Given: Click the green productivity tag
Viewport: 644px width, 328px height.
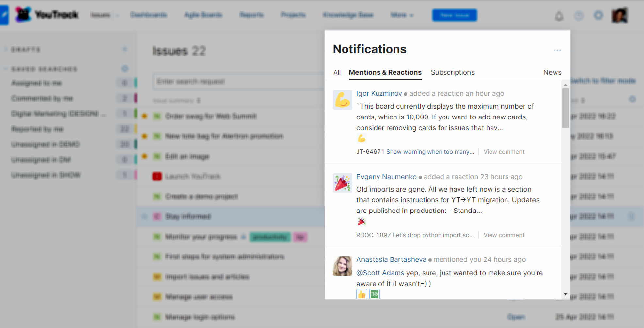Looking at the screenshot, I should point(270,237).
